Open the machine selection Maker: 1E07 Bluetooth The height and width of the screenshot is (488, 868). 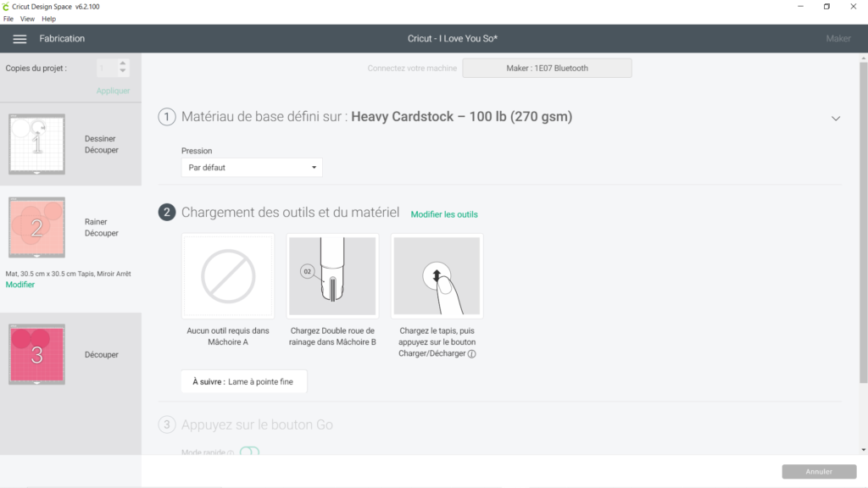coord(547,68)
